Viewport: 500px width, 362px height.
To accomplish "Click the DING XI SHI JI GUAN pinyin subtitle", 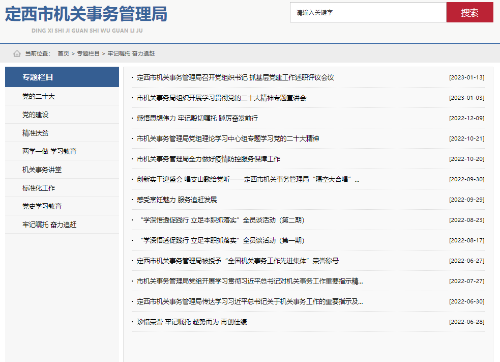I will pos(87,31).
